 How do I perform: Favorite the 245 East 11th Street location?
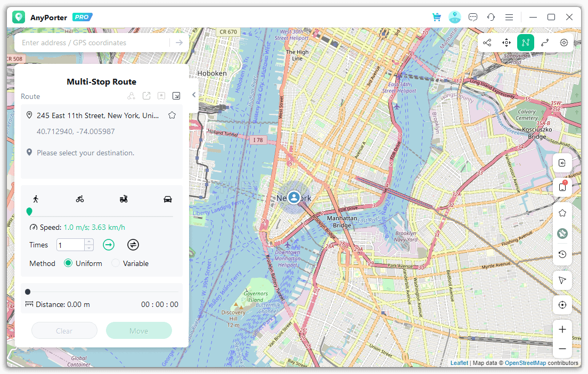point(172,115)
